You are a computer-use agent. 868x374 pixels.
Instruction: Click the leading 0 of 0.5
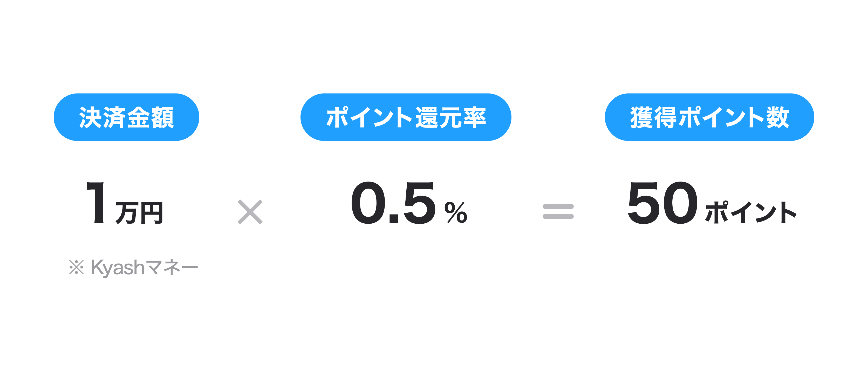pyautogui.click(x=368, y=203)
